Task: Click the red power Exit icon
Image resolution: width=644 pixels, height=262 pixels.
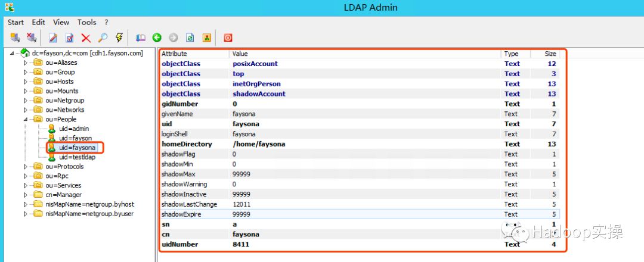Action: (228, 38)
